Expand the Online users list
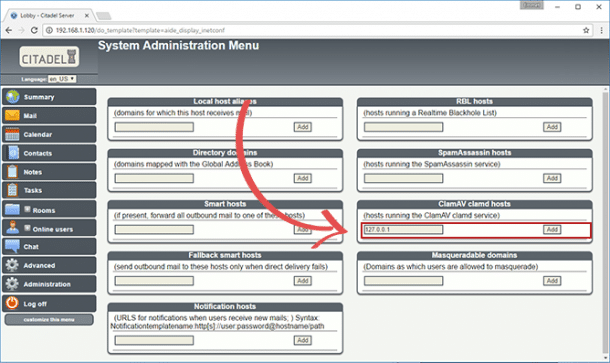 coord(27,228)
